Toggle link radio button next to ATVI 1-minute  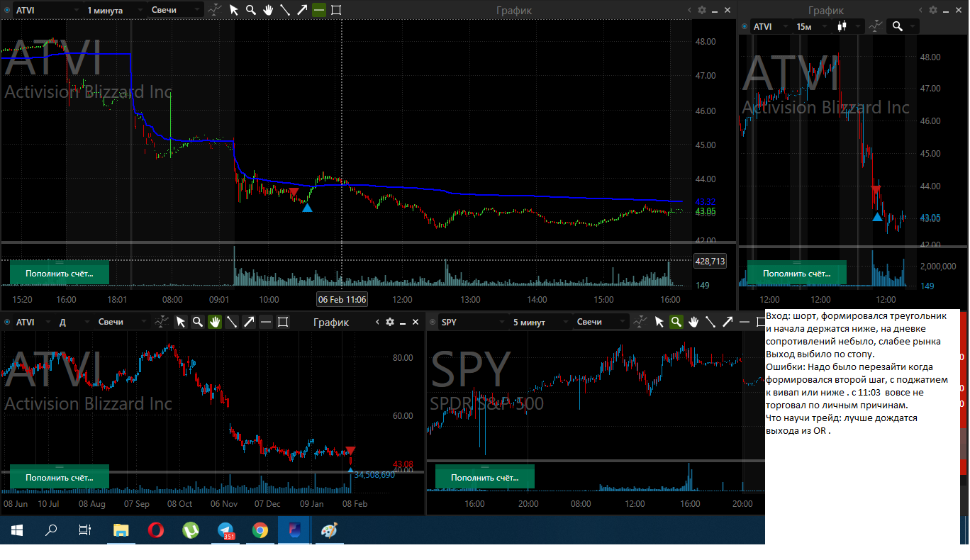[x=7, y=11]
